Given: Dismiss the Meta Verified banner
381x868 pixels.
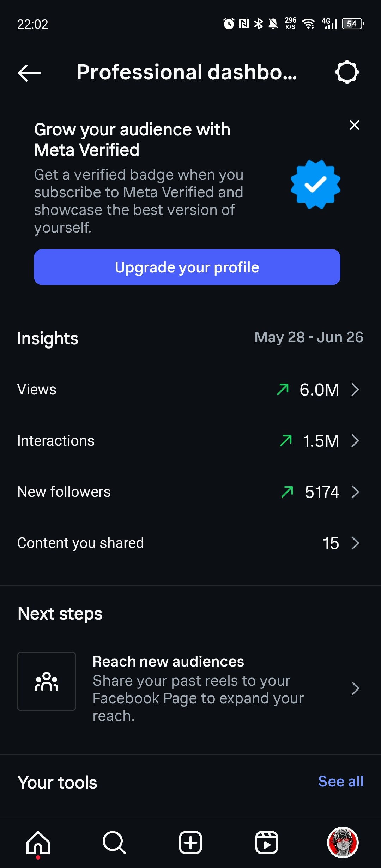Looking at the screenshot, I should coord(354,125).
